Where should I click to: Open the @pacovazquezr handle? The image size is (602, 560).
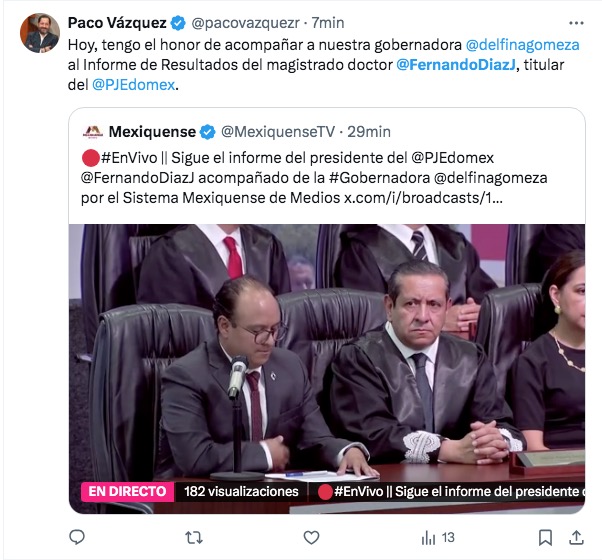pyautogui.click(x=245, y=23)
